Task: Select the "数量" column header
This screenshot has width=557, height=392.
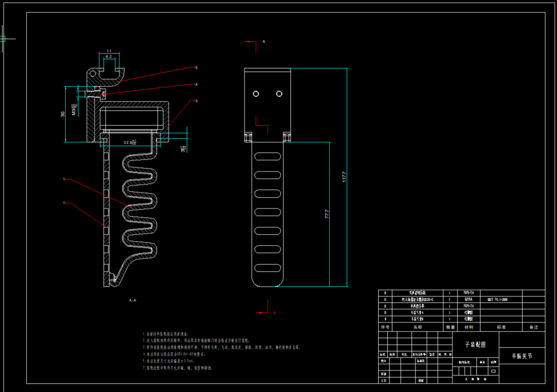Action: (450, 327)
